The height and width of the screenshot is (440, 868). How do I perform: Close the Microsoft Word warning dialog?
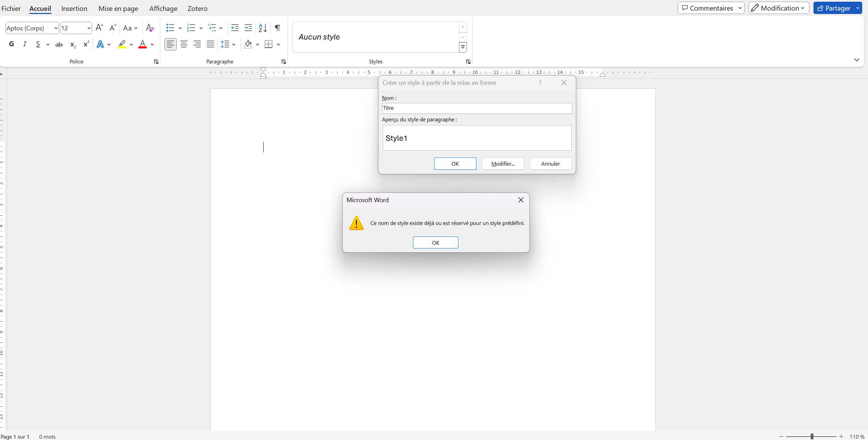[x=521, y=200]
